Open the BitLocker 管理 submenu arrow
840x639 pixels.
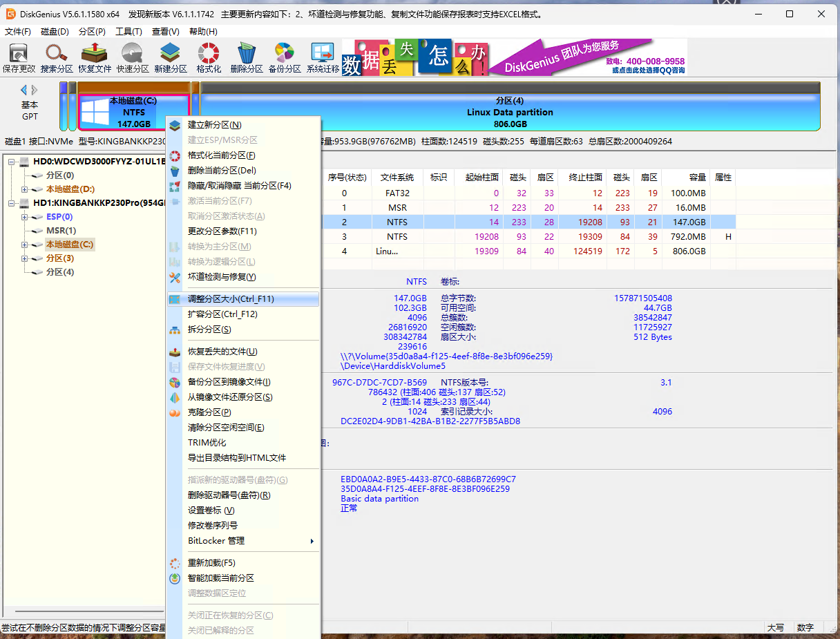(312, 541)
